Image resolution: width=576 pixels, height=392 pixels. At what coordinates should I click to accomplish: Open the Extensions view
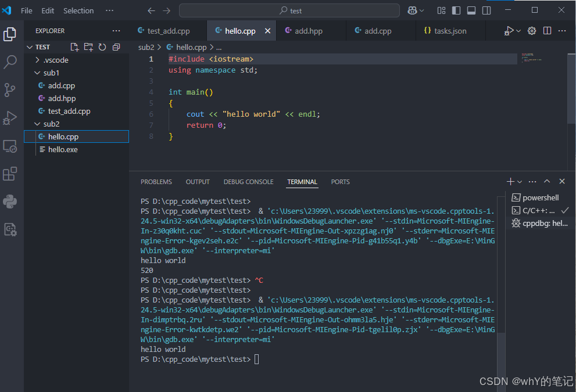(x=10, y=174)
